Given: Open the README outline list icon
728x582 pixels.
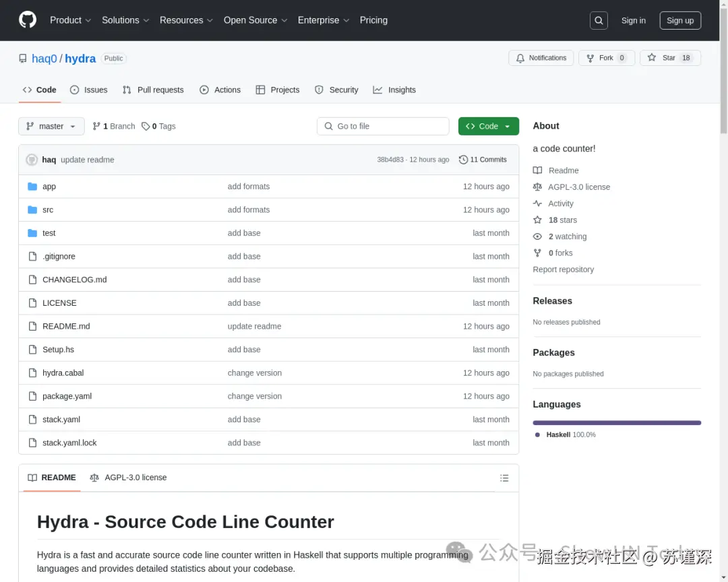Looking at the screenshot, I should coord(504,478).
